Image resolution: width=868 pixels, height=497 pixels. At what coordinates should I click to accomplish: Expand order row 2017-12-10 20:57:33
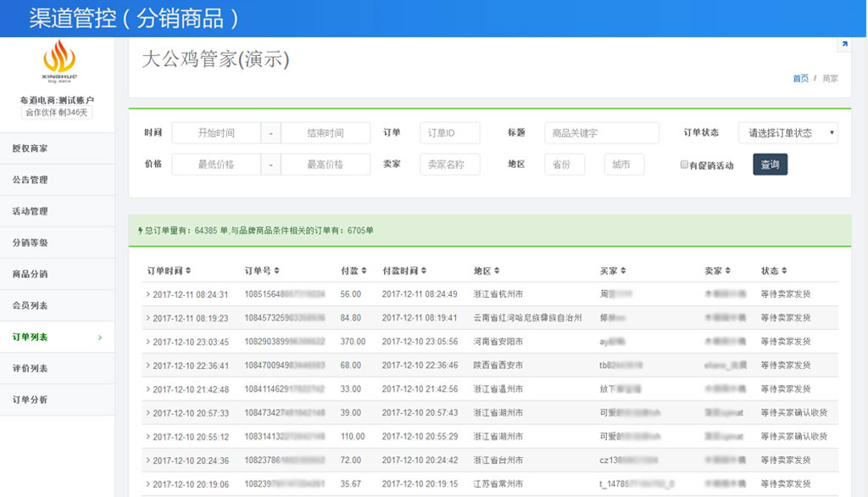coord(147,413)
